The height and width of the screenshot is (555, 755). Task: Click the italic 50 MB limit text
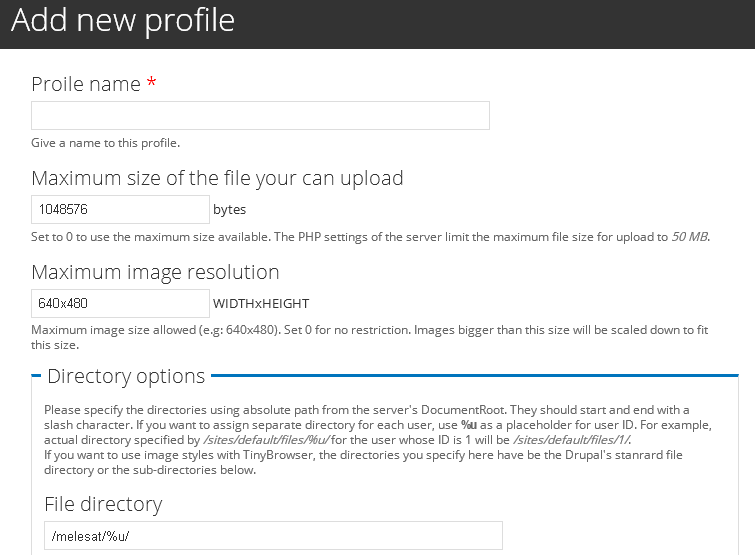click(690, 237)
